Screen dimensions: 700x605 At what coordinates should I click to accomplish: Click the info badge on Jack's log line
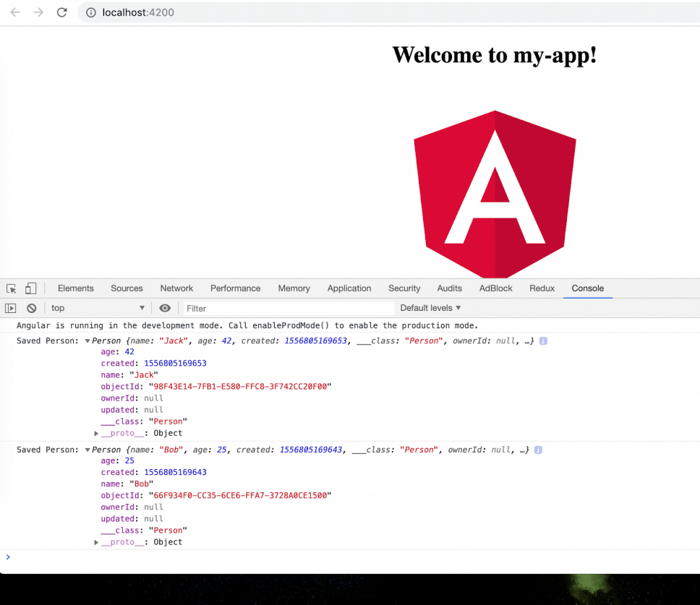click(543, 341)
